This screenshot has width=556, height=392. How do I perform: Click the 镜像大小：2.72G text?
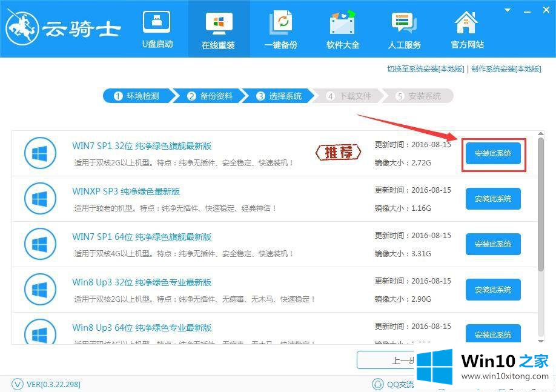tap(403, 163)
